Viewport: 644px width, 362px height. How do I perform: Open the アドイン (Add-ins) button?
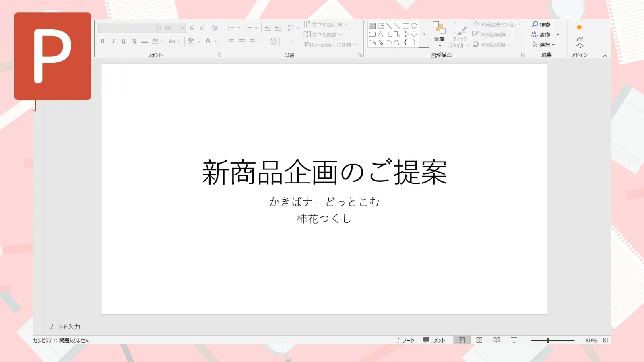coord(579,39)
